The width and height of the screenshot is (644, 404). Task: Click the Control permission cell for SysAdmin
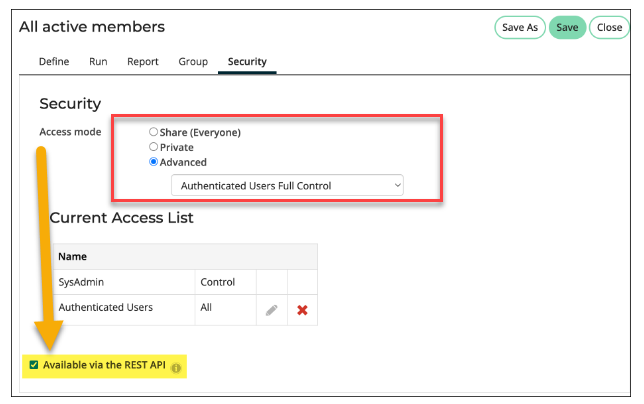coord(218,283)
